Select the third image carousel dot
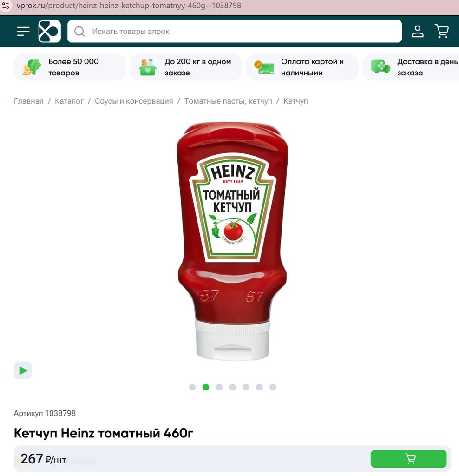 (x=219, y=387)
